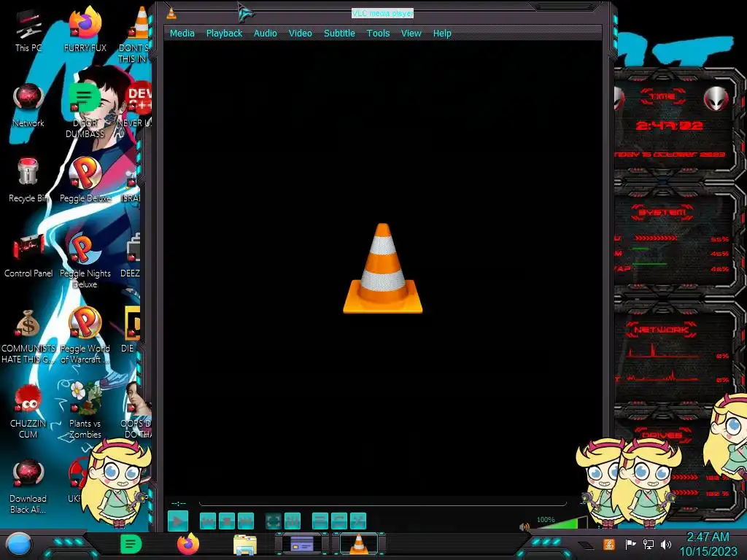Open Action Center flag tray icon
Screen dimensions: 747x560
[x=630, y=544]
